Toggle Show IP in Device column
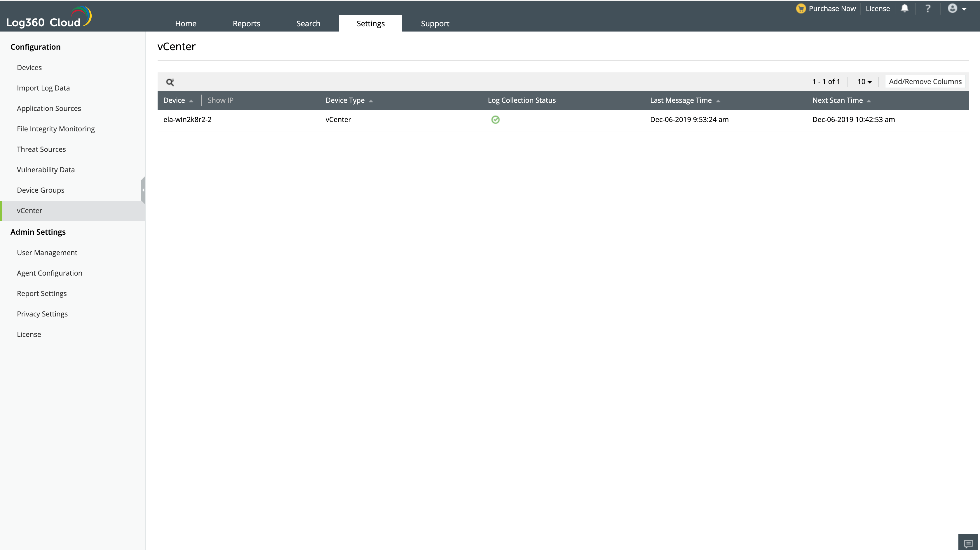 [220, 100]
